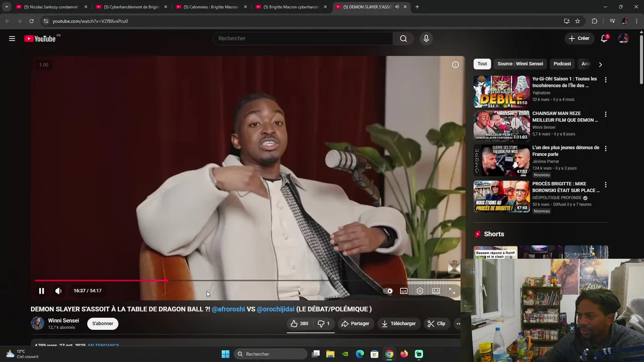
Task: Open options for Yu-Gi-Oh video
Action: pyautogui.click(x=605, y=80)
